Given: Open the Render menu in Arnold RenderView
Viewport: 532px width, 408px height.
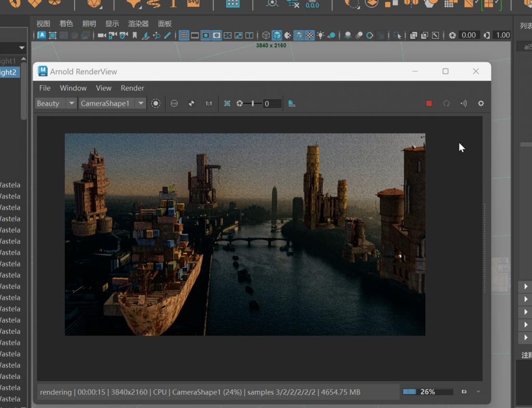Looking at the screenshot, I should (132, 88).
